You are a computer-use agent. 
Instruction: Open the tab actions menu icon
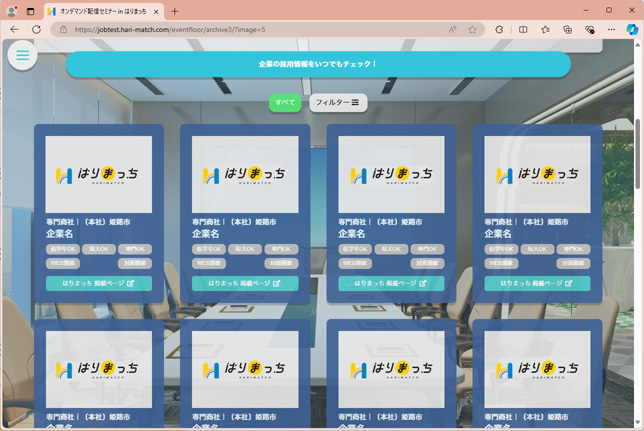pos(30,12)
